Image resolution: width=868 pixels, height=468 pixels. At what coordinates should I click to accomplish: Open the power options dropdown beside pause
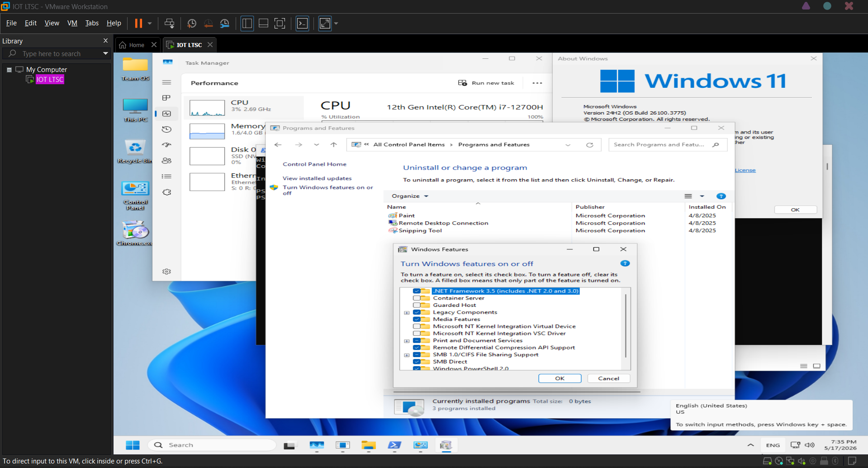click(x=150, y=24)
